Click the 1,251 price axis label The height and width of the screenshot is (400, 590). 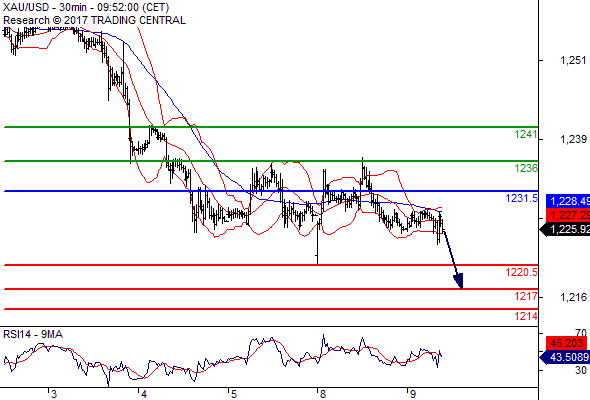click(x=573, y=60)
